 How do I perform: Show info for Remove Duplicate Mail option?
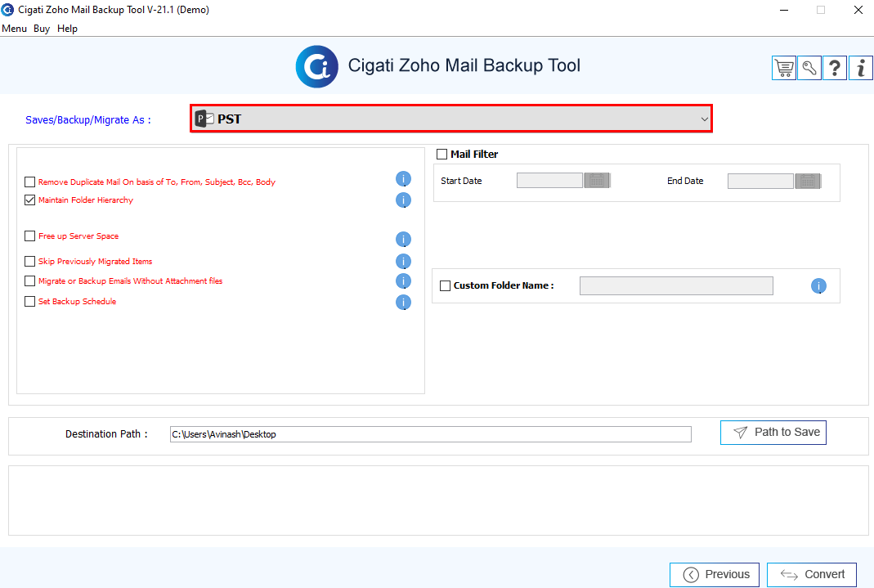(x=403, y=179)
